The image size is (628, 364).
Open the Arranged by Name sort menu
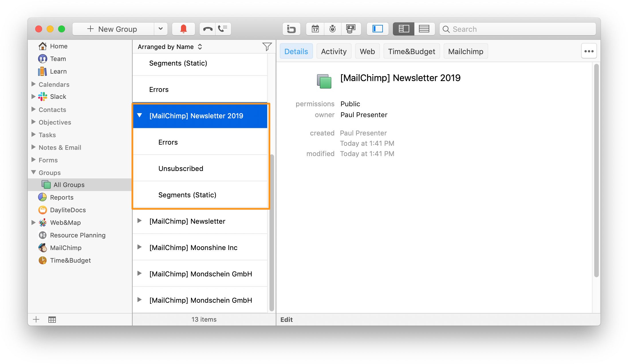170,47
